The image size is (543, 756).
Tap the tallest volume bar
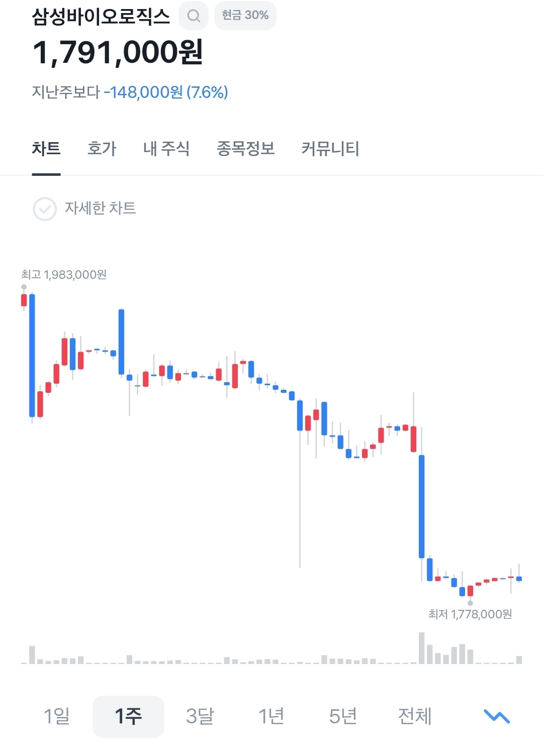[x=421, y=648]
